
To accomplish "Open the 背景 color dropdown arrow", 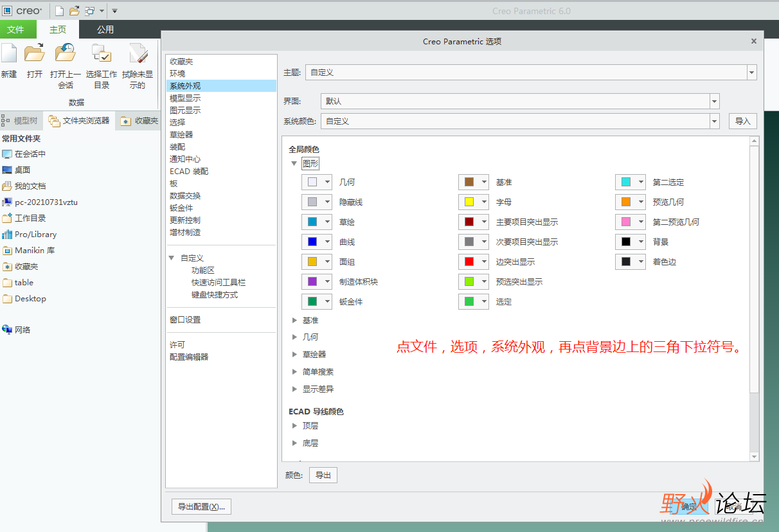I will coord(641,242).
